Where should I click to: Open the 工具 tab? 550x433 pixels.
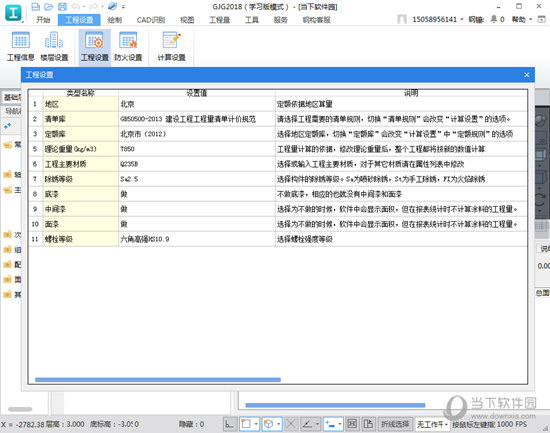(251, 20)
